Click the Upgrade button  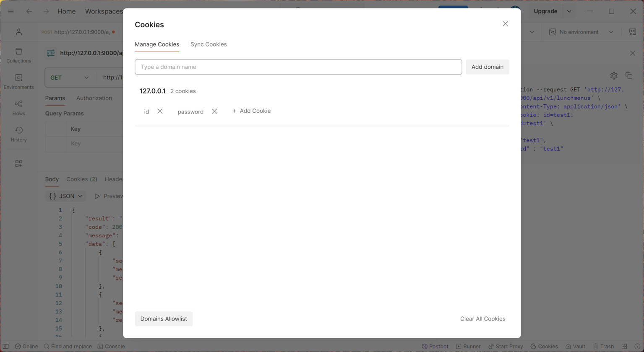[545, 11]
